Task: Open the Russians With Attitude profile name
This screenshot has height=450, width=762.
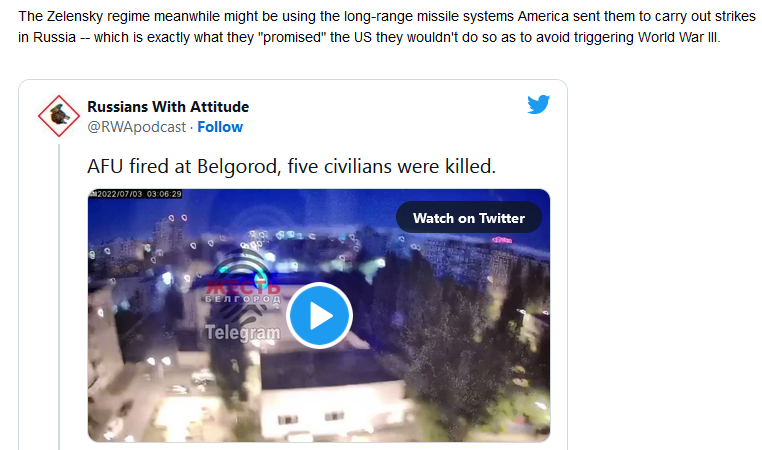Action: coord(168,106)
